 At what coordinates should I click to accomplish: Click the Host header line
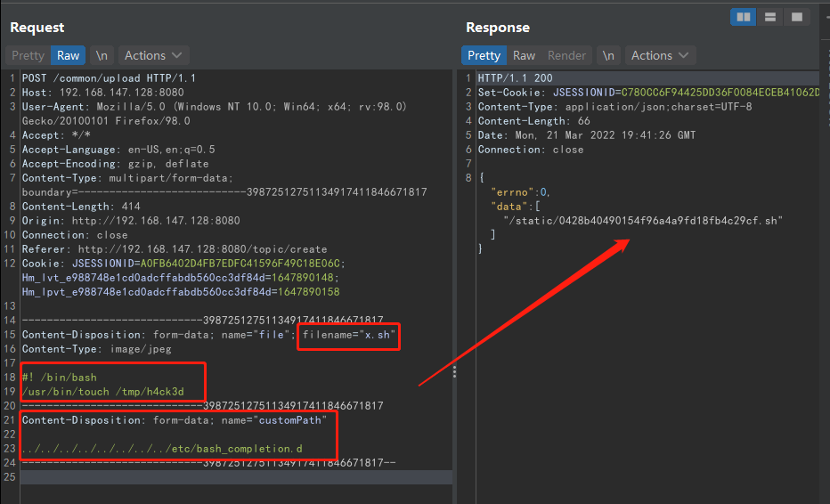(x=102, y=92)
